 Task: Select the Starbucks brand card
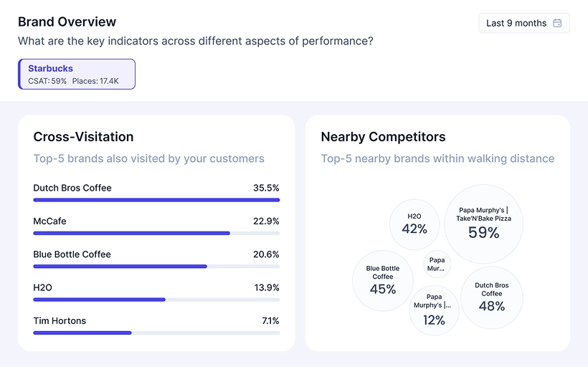coord(77,74)
